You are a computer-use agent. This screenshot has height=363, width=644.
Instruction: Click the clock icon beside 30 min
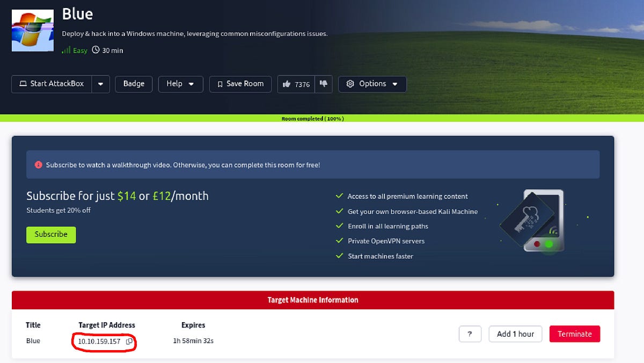point(96,50)
